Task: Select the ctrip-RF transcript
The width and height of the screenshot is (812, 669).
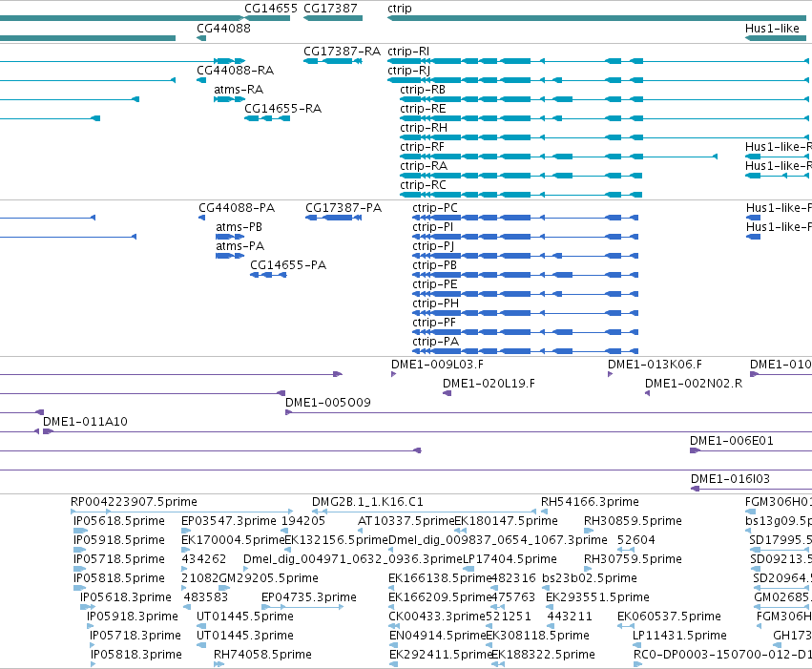Action: click(x=558, y=157)
